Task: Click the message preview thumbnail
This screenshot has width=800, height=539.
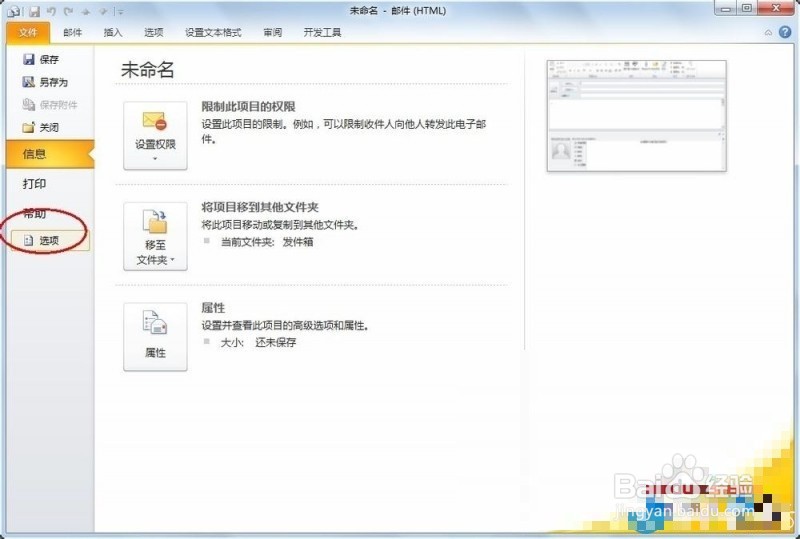Action: (x=636, y=116)
